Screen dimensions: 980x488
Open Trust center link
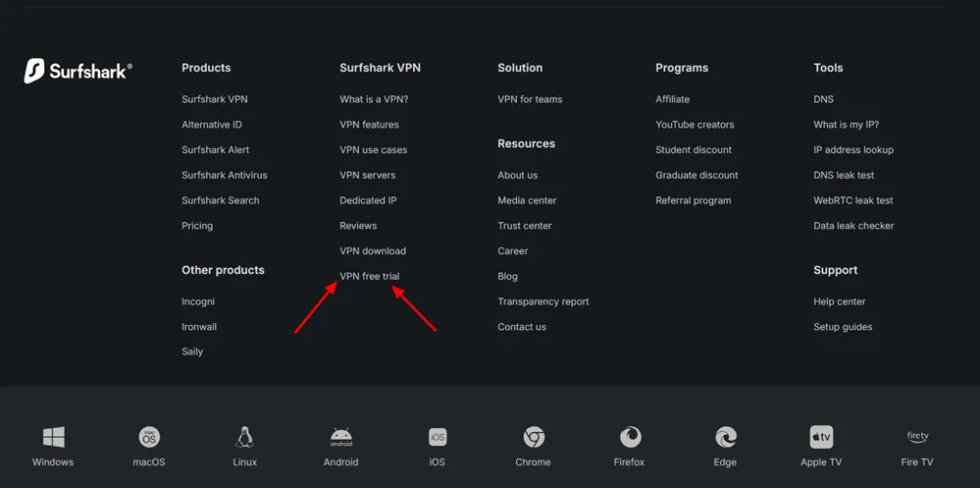[x=525, y=226]
